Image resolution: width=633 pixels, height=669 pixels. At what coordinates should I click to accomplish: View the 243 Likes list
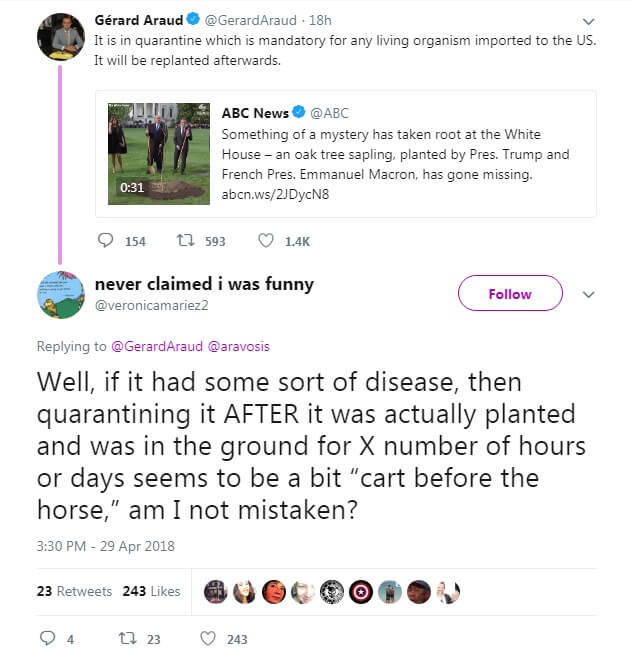pyautogui.click(x=151, y=591)
